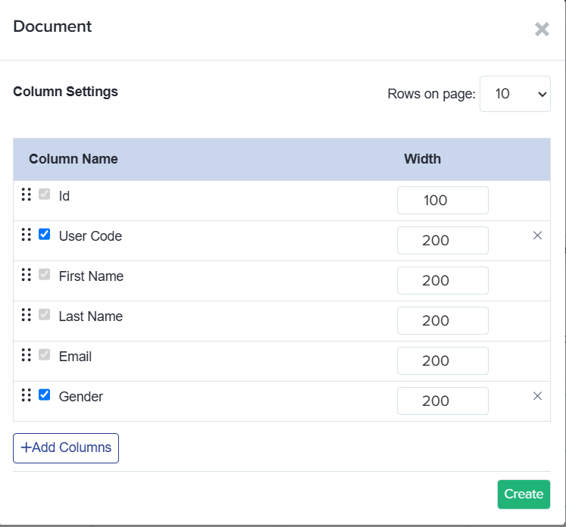566x527 pixels.
Task: Select the Gender column label
Action: pyautogui.click(x=81, y=396)
